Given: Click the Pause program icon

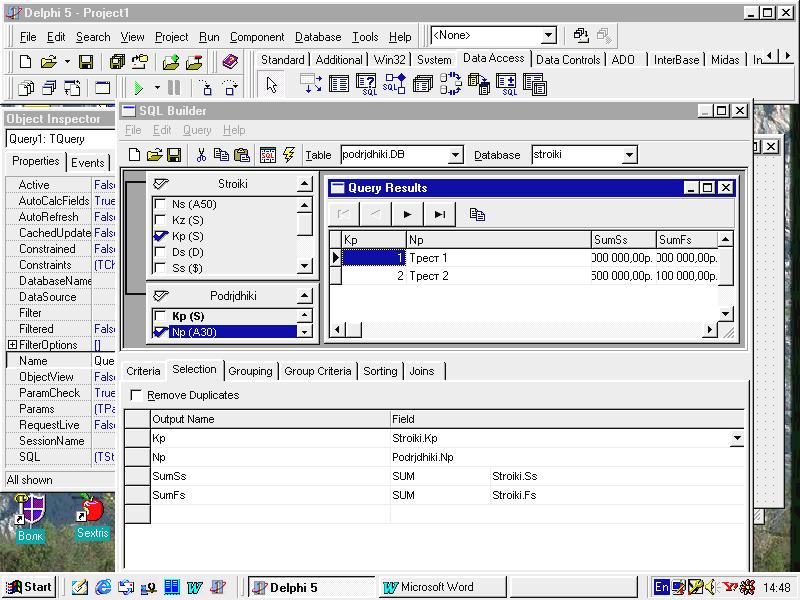Looking at the screenshot, I should [x=174, y=88].
